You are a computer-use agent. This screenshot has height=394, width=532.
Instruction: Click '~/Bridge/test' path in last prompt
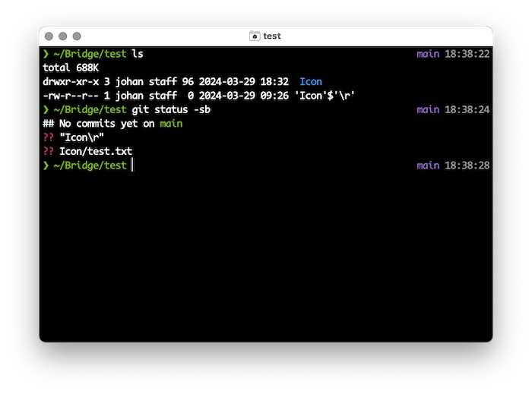click(x=90, y=165)
